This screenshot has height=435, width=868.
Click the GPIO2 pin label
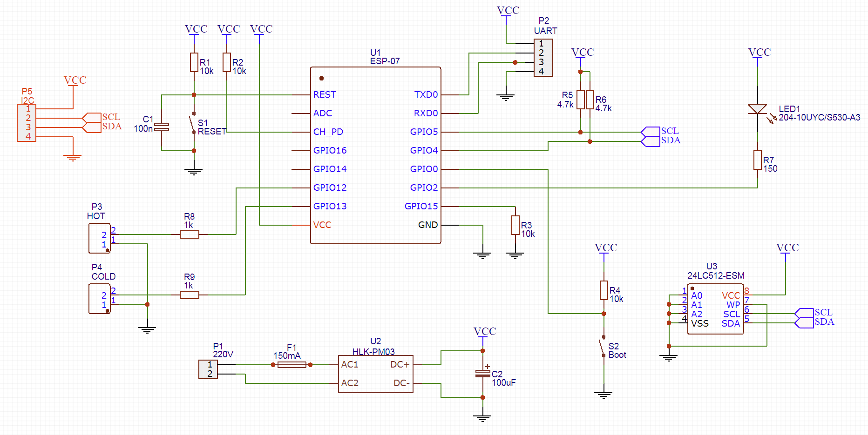[x=424, y=188]
